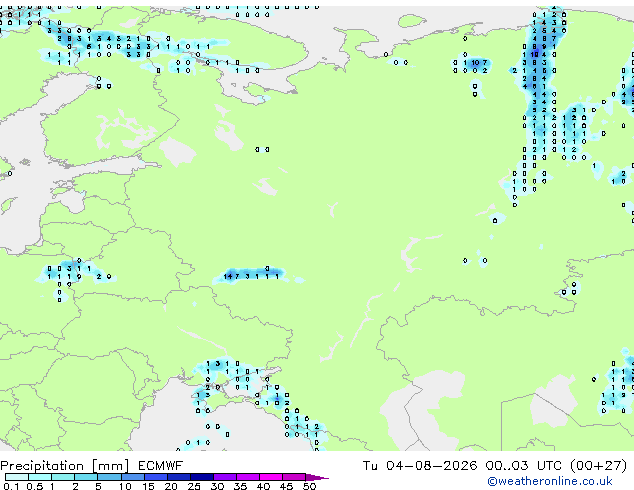Screen dimensions: 634x490
Task: Pick the 10–15 mm legend swatch
Action: pyautogui.click(x=133, y=477)
